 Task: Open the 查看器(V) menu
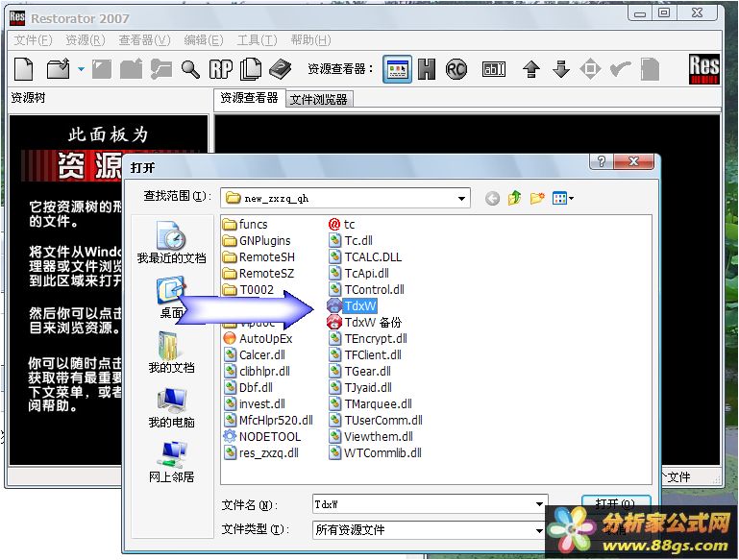[x=144, y=40]
